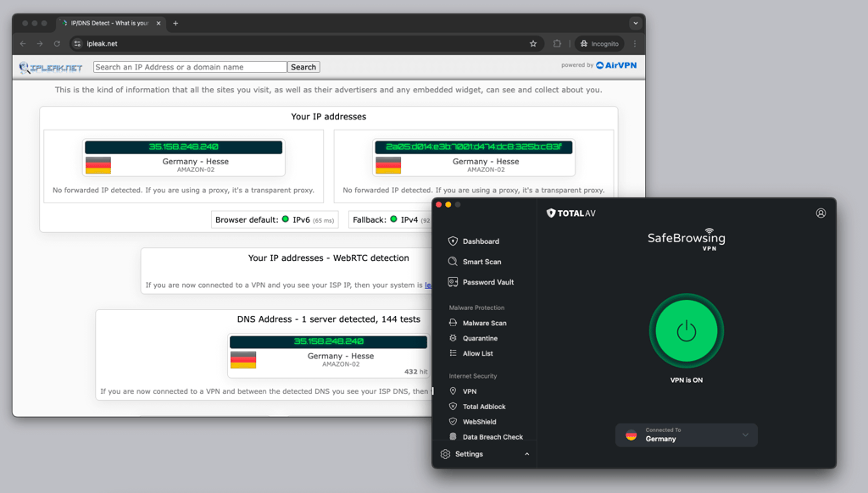Go forward in the Chrome browser
This screenshot has height=493, width=868.
(x=40, y=44)
